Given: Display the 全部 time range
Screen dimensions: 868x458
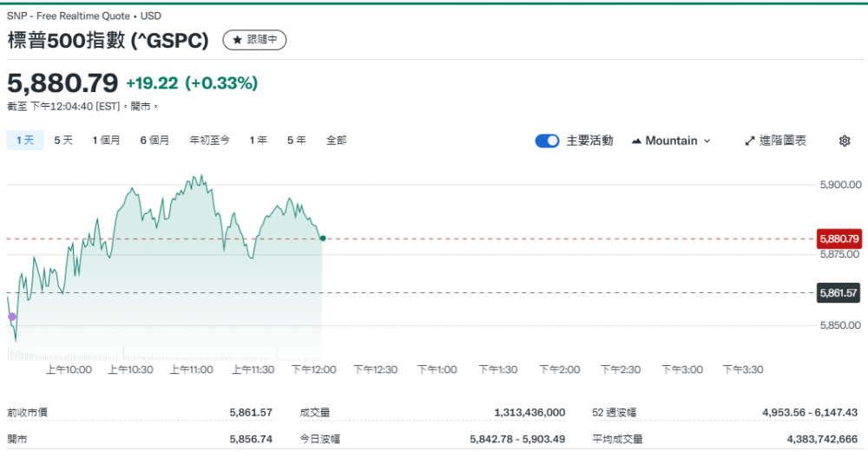Looking at the screenshot, I should (x=336, y=140).
